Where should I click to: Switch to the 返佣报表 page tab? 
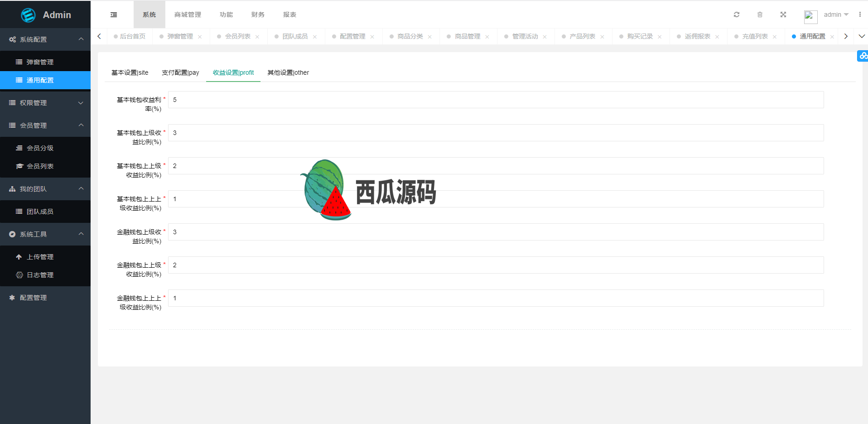point(698,36)
